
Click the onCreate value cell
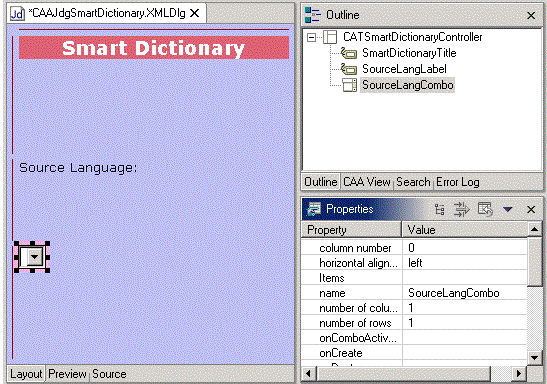[465, 353]
